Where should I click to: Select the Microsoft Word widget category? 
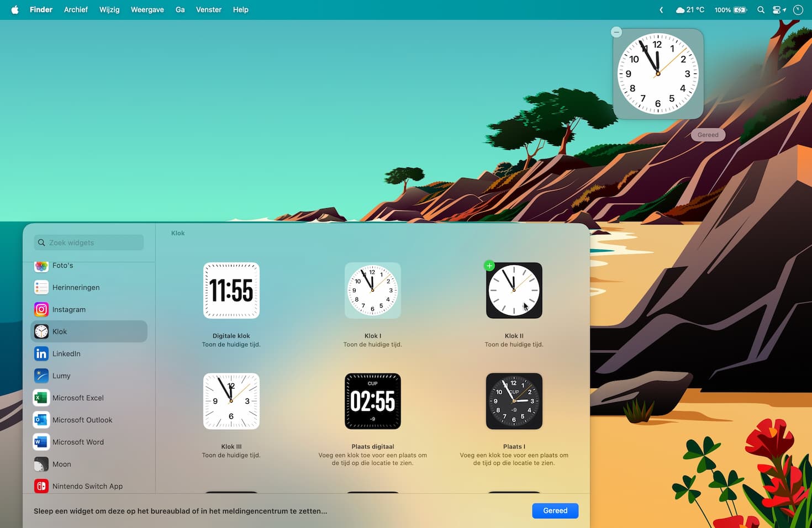coord(77,442)
